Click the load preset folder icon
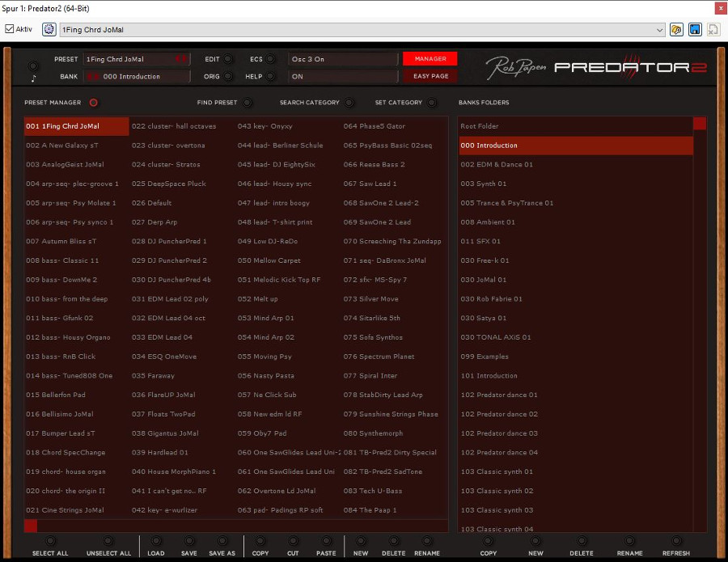Screen dimensions: 728x562 [x=676, y=30]
